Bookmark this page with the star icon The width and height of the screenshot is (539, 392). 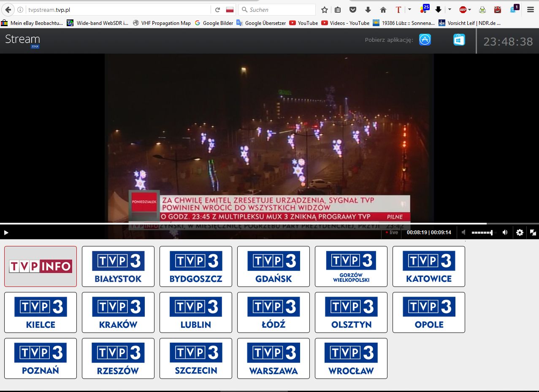[x=324, y=10]
